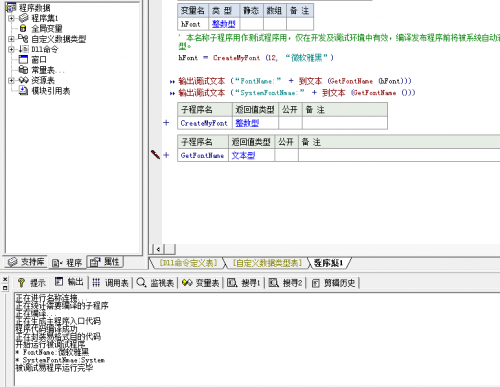
Task: Click the 属性 tab icon
Action: pyautogui.click(x=95, y=262)
